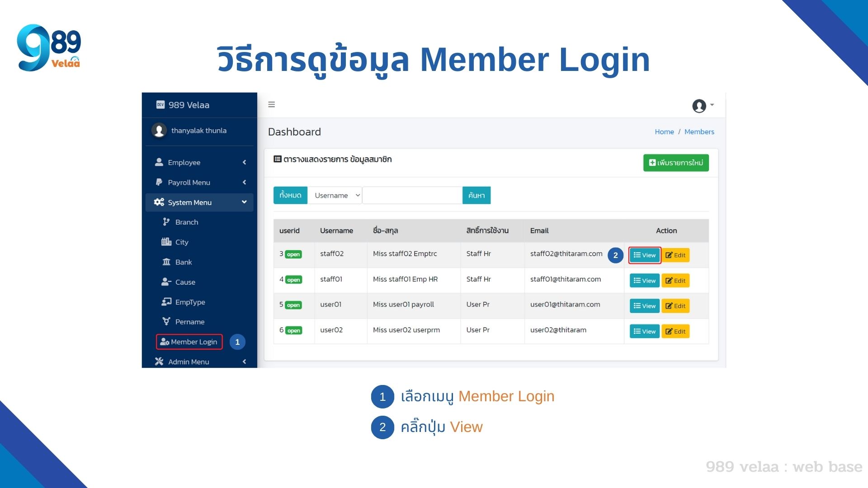Toggle open status for user02

(293, 330)
